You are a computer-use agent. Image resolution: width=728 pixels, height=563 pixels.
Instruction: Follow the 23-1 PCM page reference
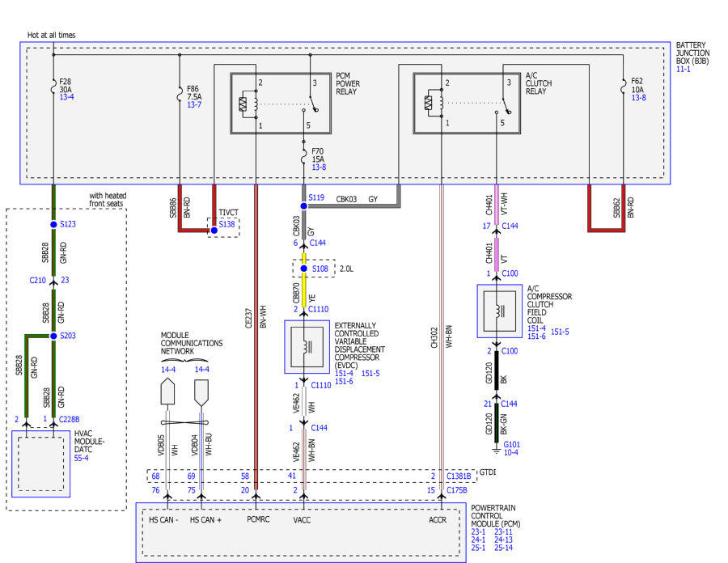[478, 532]
